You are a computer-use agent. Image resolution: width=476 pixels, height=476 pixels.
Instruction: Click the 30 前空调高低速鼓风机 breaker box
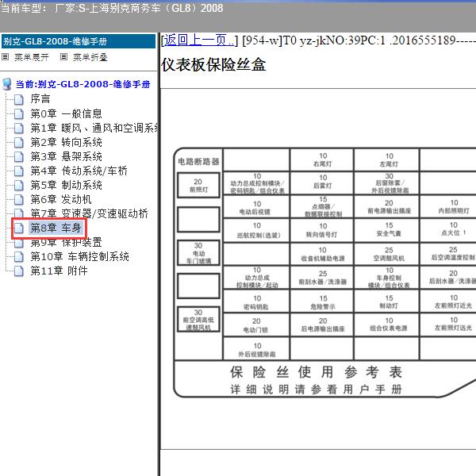[x=198, y=320]
